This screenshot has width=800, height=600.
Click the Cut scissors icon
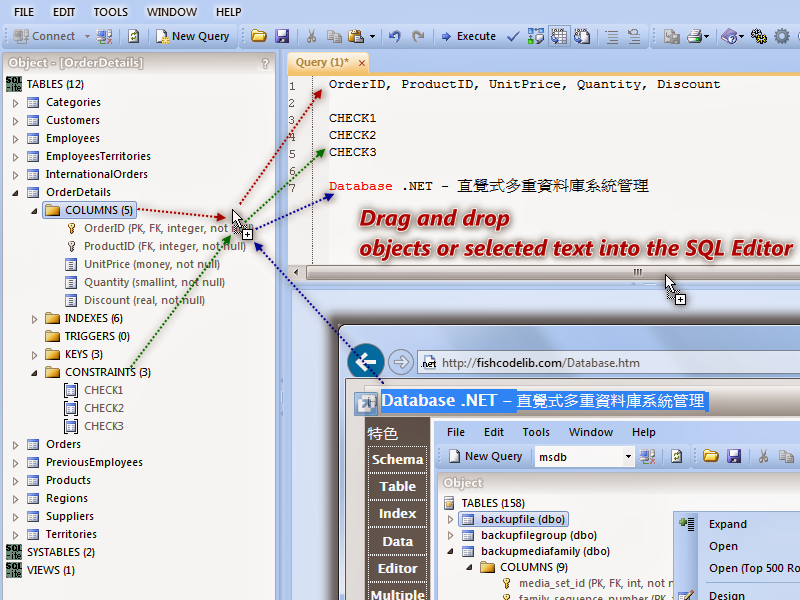(311, 36)
